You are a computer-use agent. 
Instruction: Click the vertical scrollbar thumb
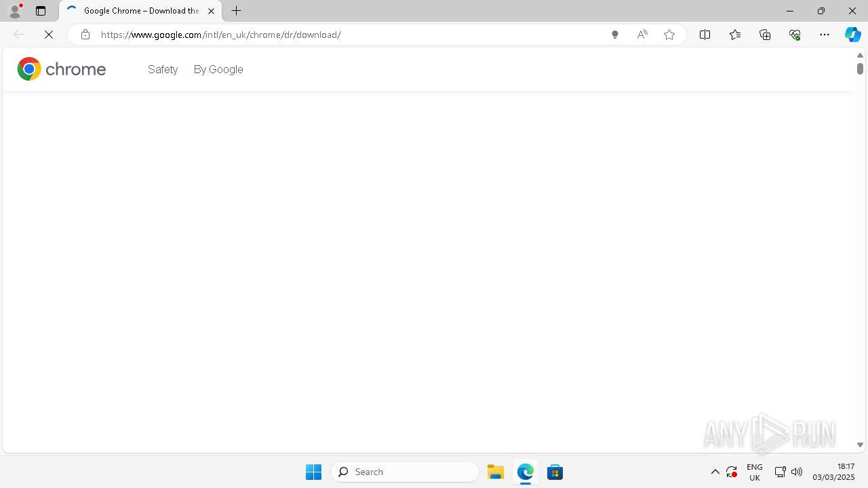click(x=860, y=68)
